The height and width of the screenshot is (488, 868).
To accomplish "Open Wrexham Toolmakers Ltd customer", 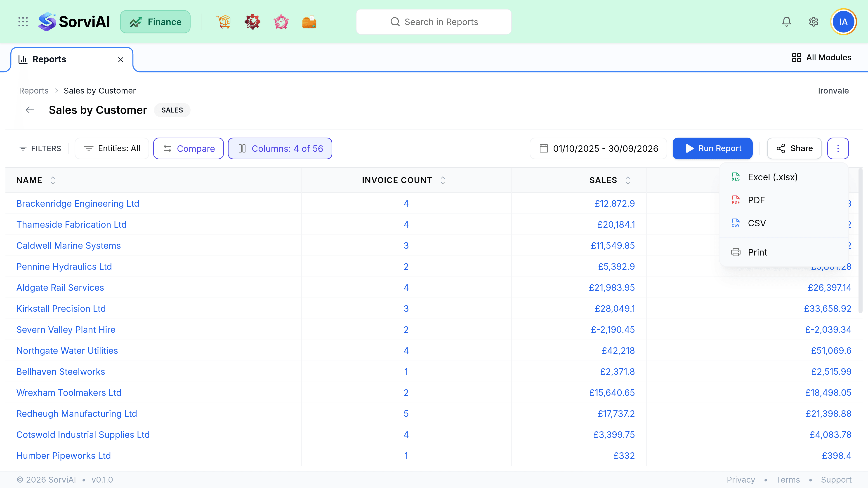I will (69, 393).
